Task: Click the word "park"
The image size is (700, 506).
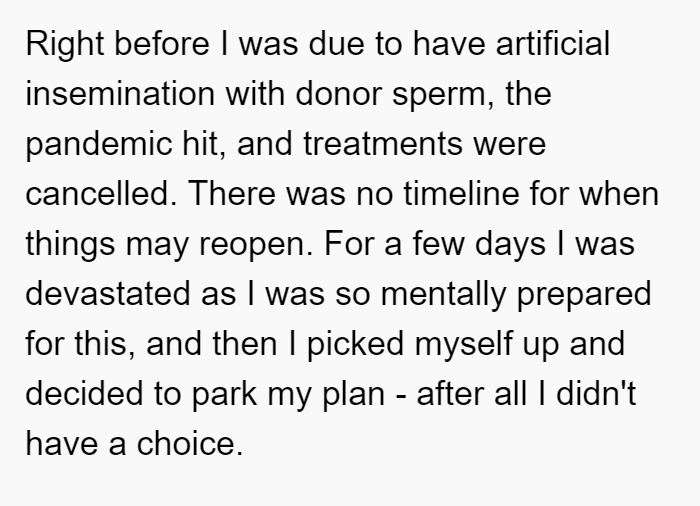Action: coord(225,396)
